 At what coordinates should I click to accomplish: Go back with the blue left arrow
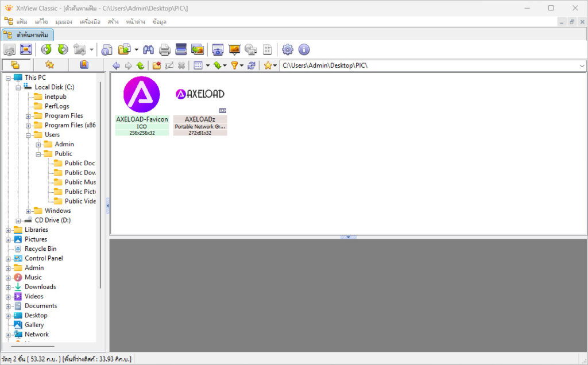coord(116,65)
